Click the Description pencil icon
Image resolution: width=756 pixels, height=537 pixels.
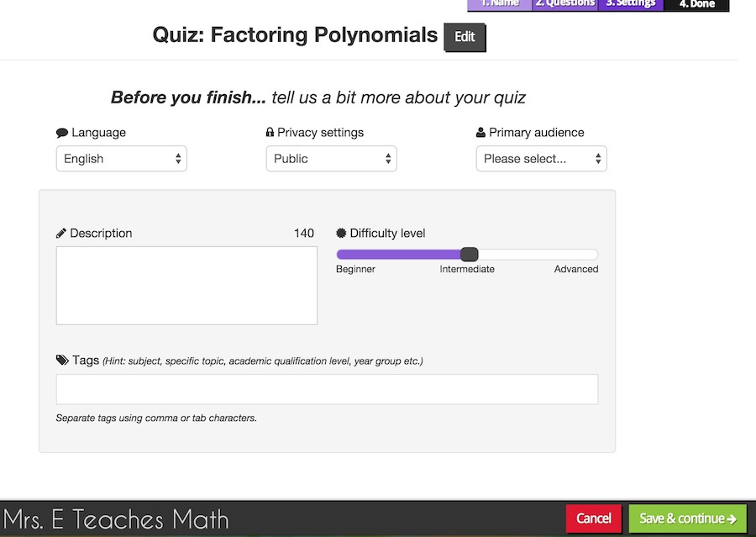(61, 234)
